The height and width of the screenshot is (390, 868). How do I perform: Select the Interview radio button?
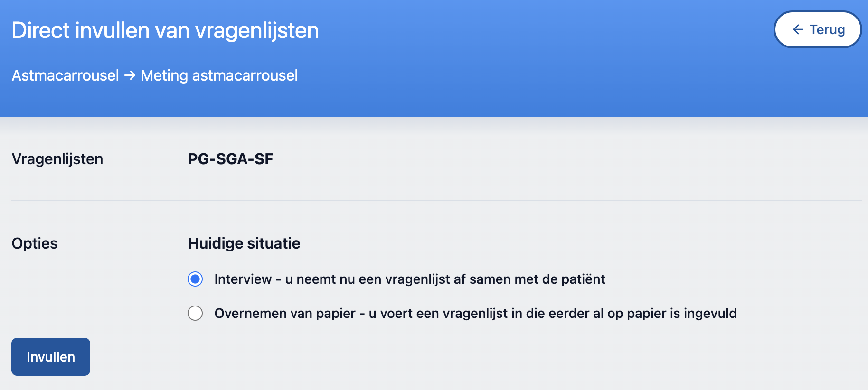pyautogui.click(x=195, y=279)
